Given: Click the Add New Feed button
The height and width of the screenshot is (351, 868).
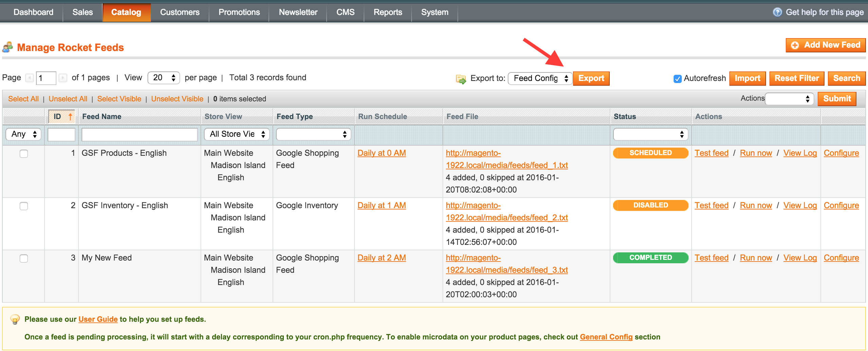Looking at the screenshot, I should 826,45.
